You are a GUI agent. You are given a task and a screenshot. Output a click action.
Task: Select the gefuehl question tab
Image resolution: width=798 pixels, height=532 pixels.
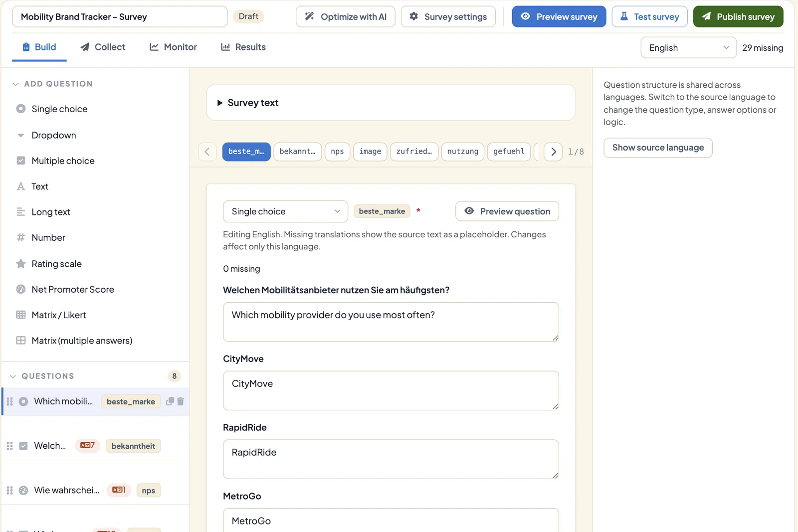[509, 152]
